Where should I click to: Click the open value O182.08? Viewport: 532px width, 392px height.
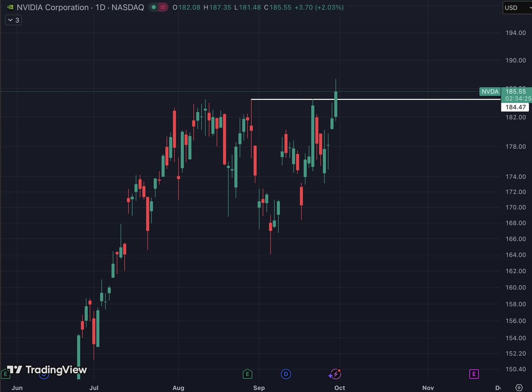(x=187, y=8)
